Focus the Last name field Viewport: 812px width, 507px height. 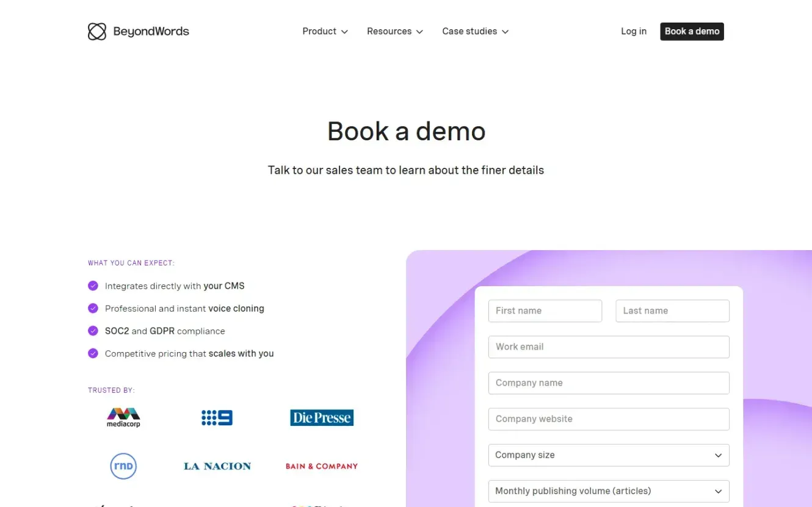(673, 311)
